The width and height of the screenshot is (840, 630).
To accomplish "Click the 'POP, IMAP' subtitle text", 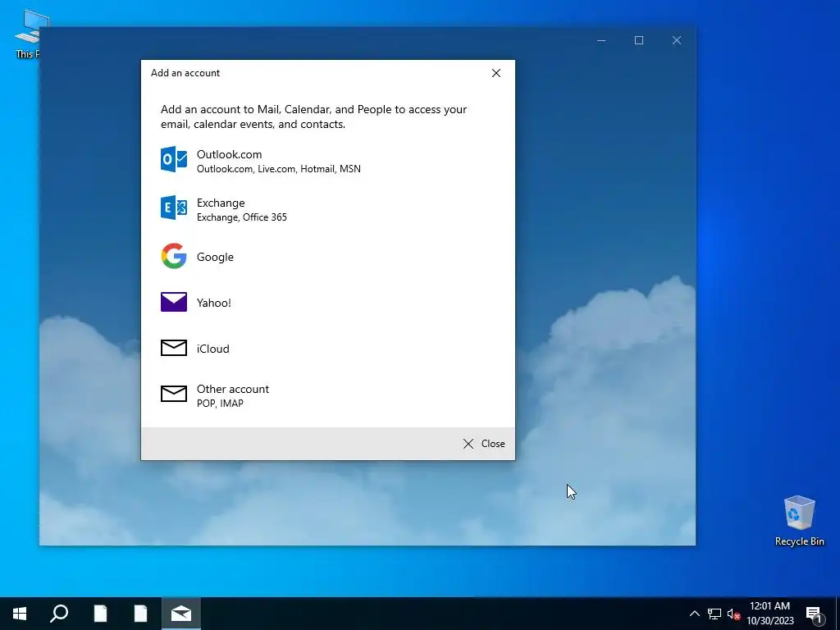I will pyautogui.click(x=220, y=404).
